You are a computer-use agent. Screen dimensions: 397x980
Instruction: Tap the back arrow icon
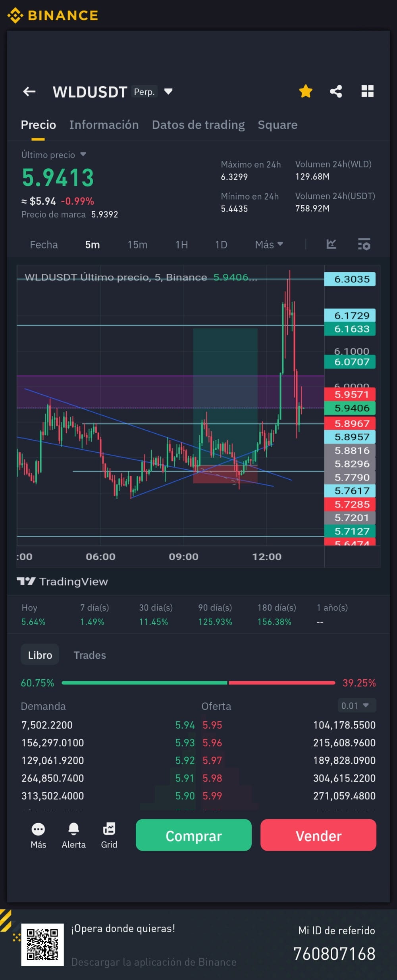(29, 92)
